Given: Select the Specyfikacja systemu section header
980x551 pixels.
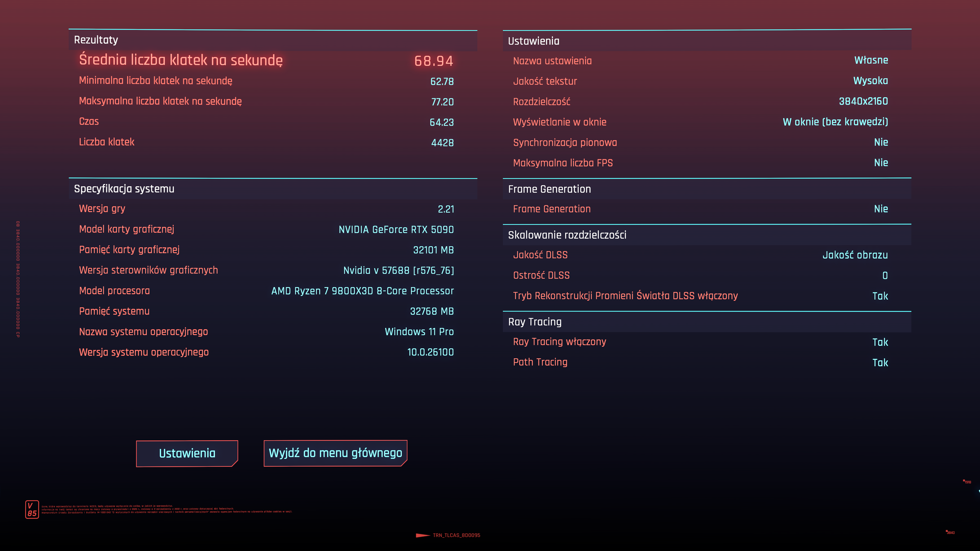Looking at the screenshot, I should (124, 189).
